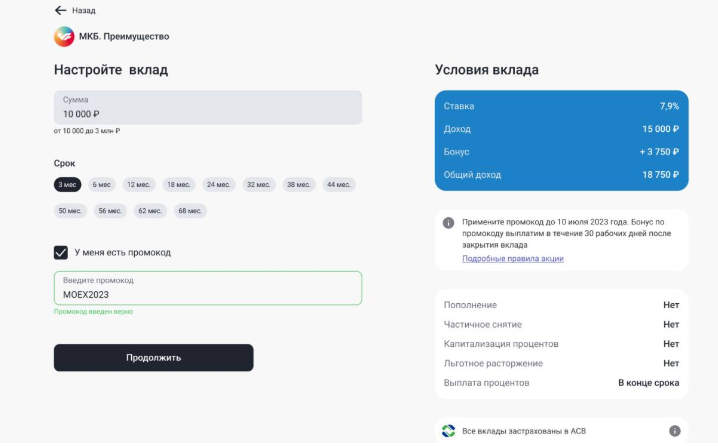718x446 pixels.
Task: Choose the 18 month term option
Action: (x=179, y=185)
